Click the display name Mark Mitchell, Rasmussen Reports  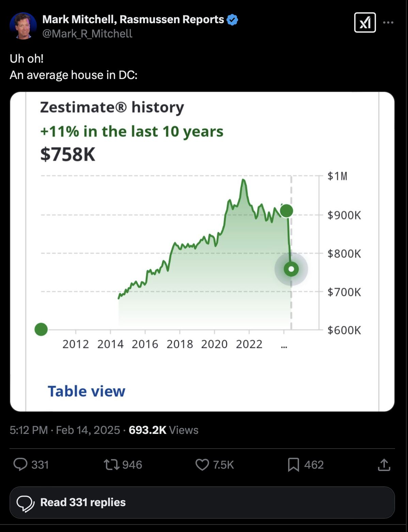click(133, 20)
